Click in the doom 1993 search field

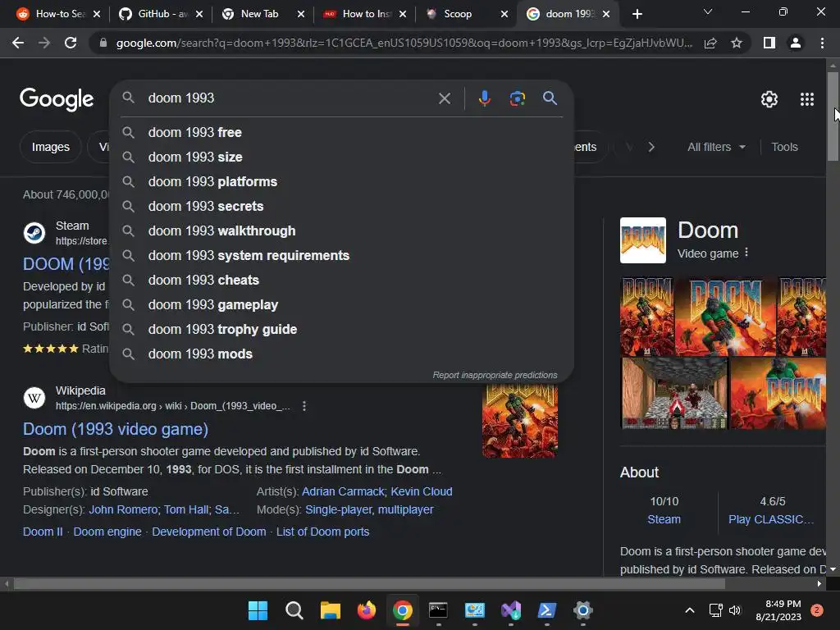(290, 98)
